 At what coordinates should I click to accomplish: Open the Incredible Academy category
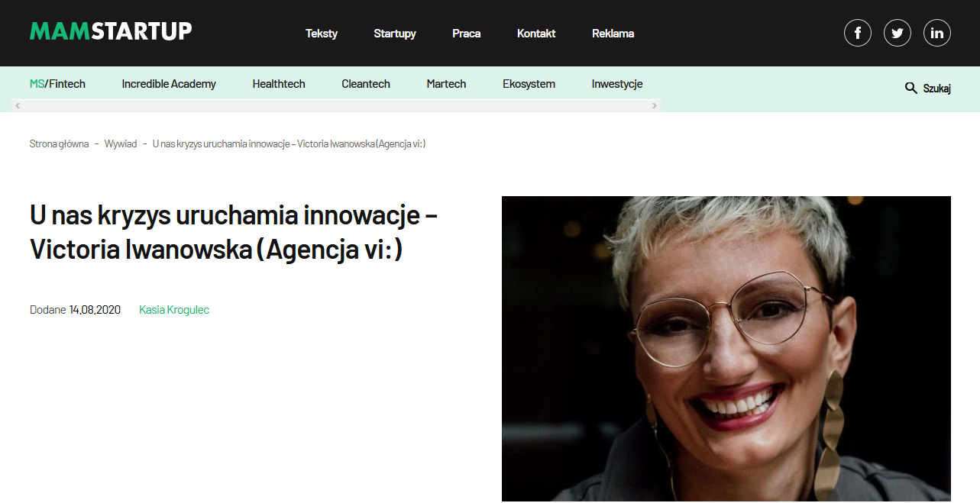point(169,84)
